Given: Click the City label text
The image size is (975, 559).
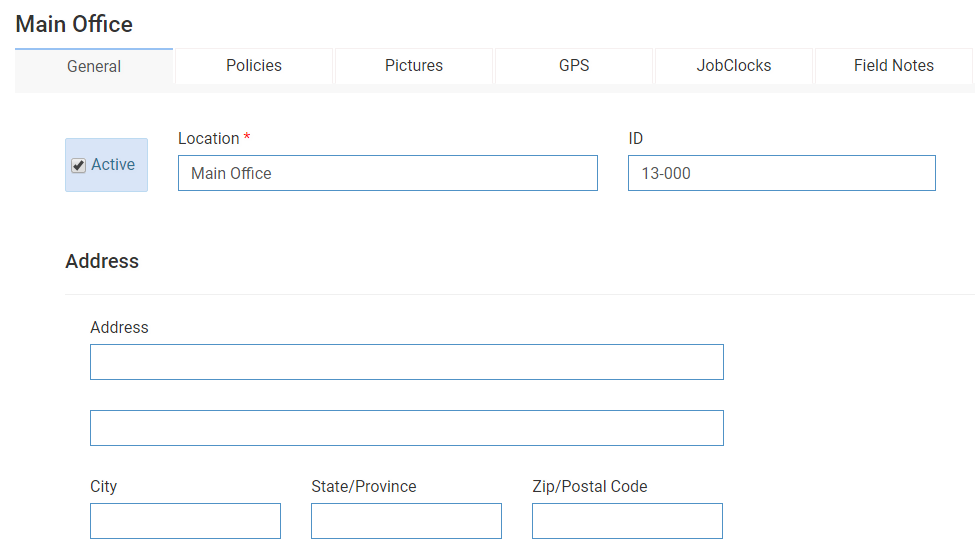Looking at the screenshot, I should [x=103, y=487].
